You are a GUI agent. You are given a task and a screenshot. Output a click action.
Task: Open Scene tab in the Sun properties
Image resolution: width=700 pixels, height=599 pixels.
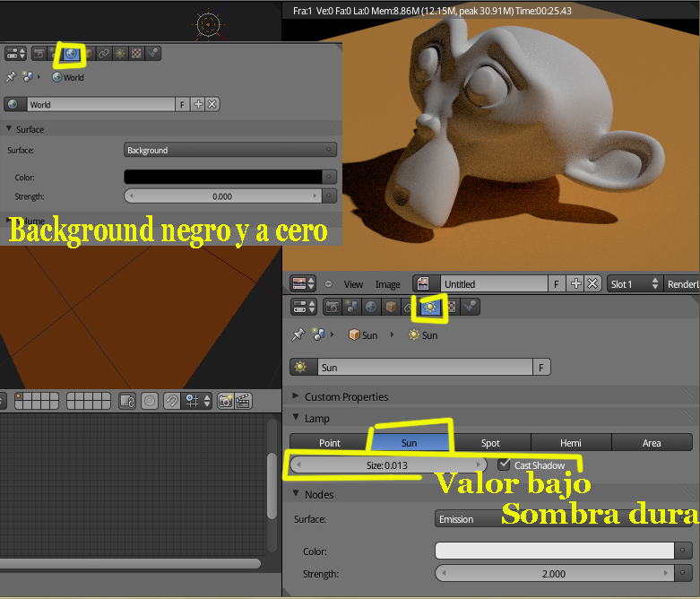(x=351, y=307)
